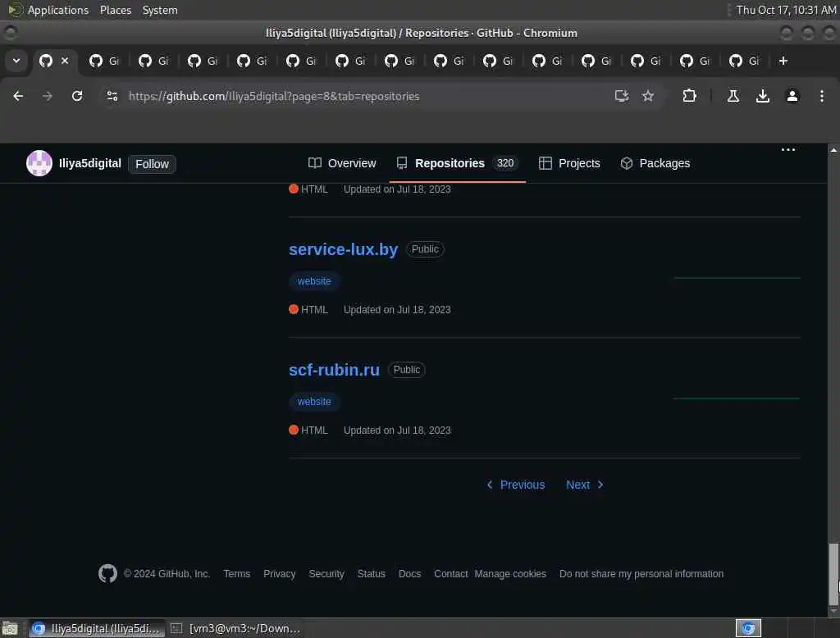This screenshot has height=638, width=840.
Task: Switch to the last GitHub tab
Action: pos(743,61)
